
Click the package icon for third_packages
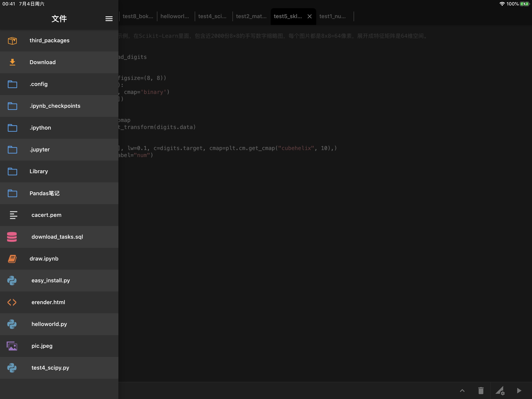pos(12,40)
